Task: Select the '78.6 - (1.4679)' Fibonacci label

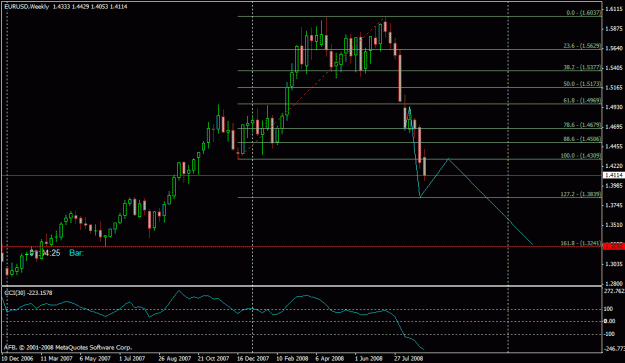Action: click(x=582, y=125)
